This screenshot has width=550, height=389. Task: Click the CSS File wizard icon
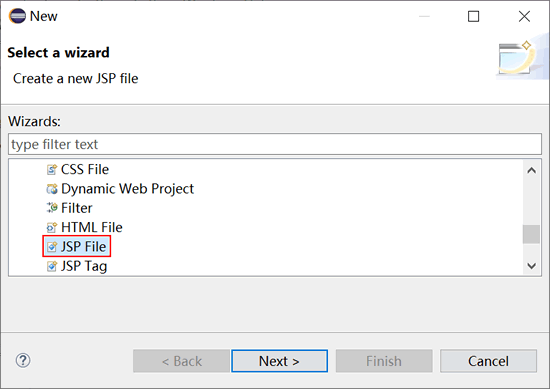coord(52,170)
